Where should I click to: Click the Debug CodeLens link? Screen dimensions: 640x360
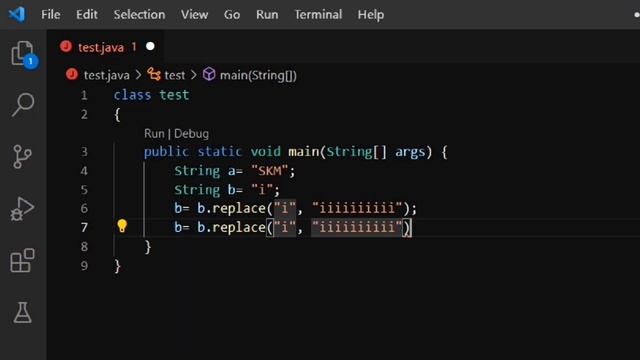coord(191,134)
